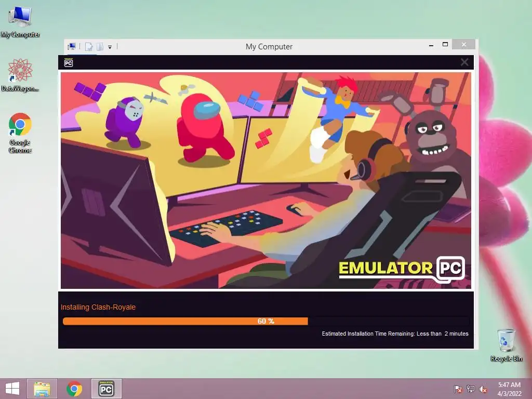This screenshot has width=532, height=399.
Task: Click the Estimated Installation Time Remaining text
Action: click(395, 334)
